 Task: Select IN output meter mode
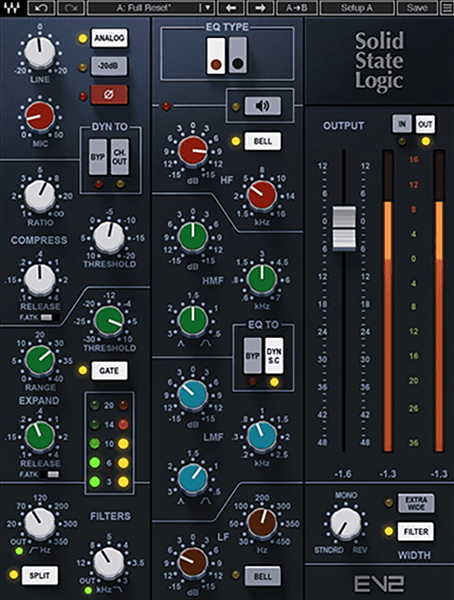tap(402, 124)
